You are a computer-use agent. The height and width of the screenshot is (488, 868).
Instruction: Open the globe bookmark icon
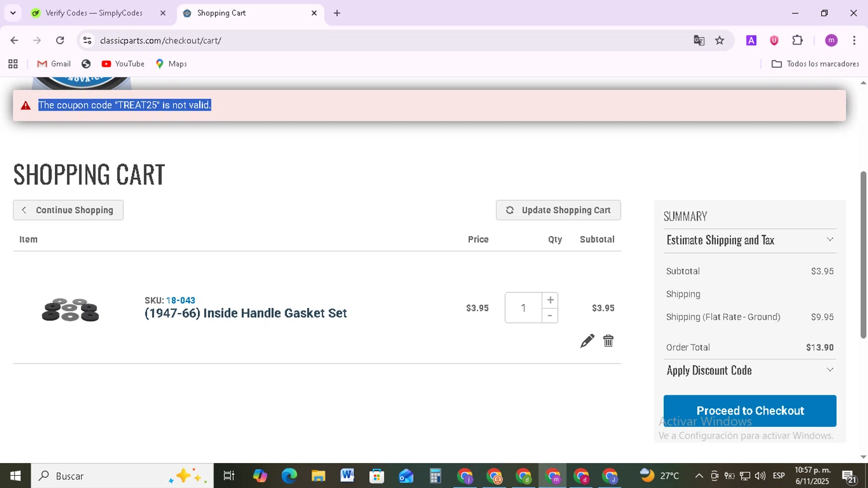click(x=86, y=64)
